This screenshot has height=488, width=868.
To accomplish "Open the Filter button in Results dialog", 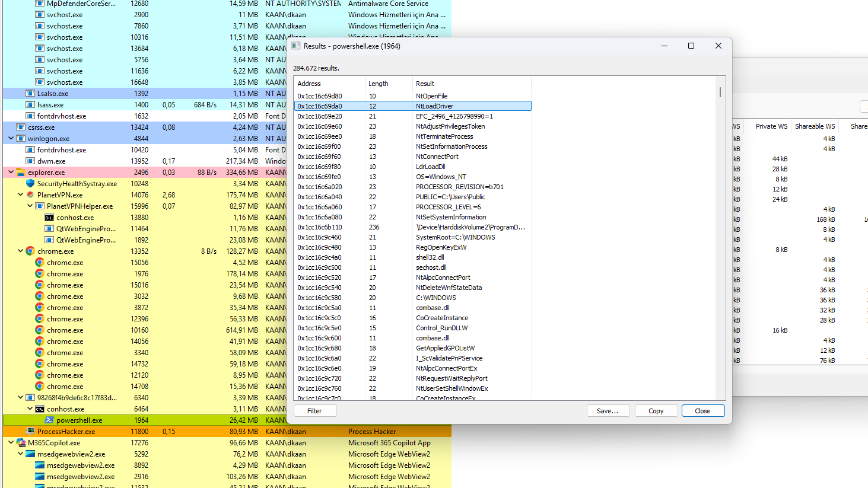I will [x=314, y=411].
